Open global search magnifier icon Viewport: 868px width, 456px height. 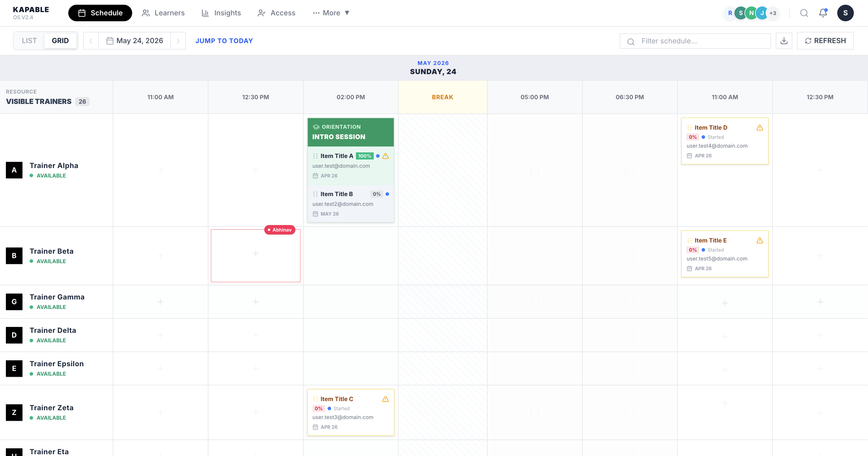point(804,13)
